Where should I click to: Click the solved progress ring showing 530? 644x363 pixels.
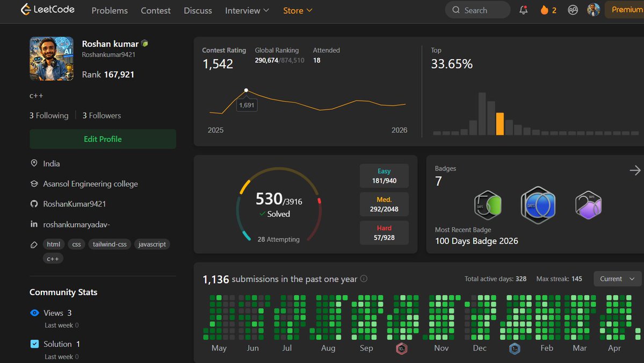point(279,204)
